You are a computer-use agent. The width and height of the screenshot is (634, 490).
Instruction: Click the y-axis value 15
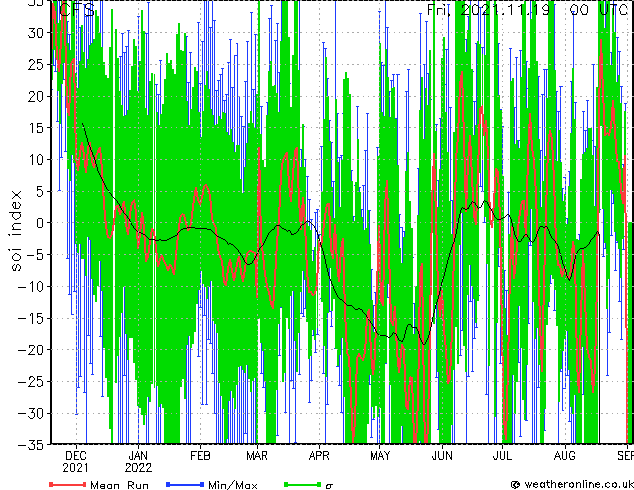[x=36, y=128]
